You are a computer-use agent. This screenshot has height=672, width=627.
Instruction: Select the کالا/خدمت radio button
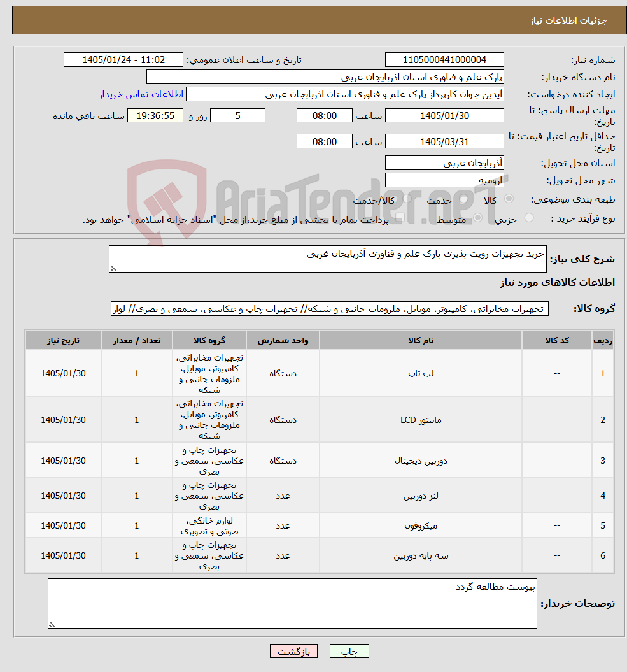[407, 199]
